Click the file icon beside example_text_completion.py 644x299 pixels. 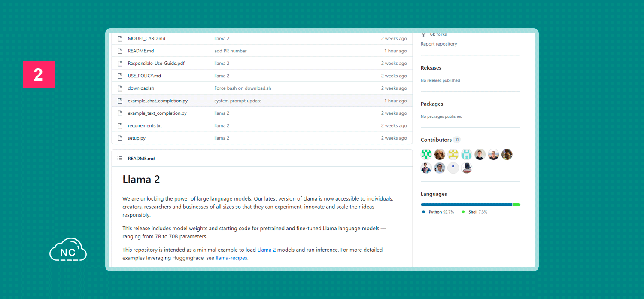(120, 113)
